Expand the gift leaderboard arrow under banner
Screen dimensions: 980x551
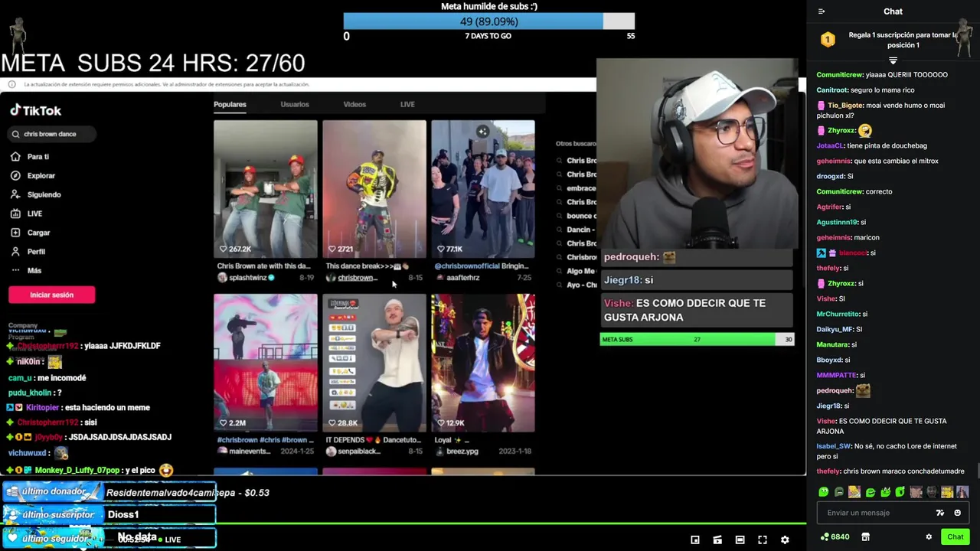[893, 60]
